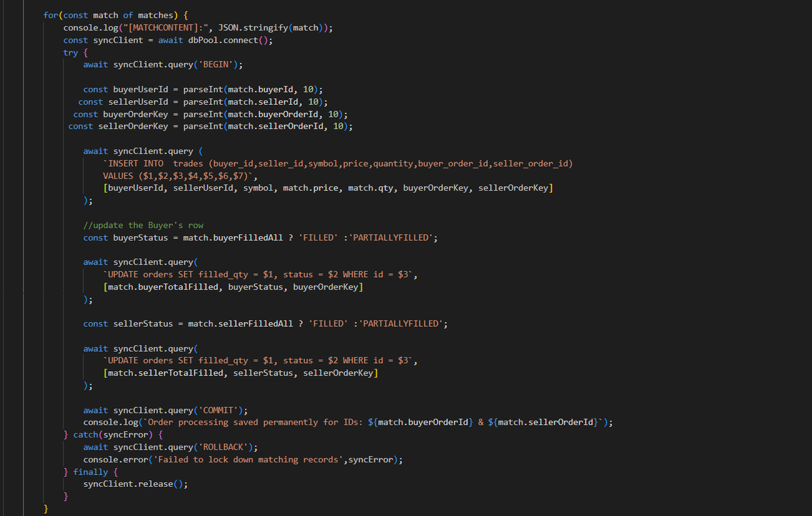The width and height of the screenshot is (812, 516).
Task: Select the 'ROLLBACK' query string
Action: click(x=223, y=447)
